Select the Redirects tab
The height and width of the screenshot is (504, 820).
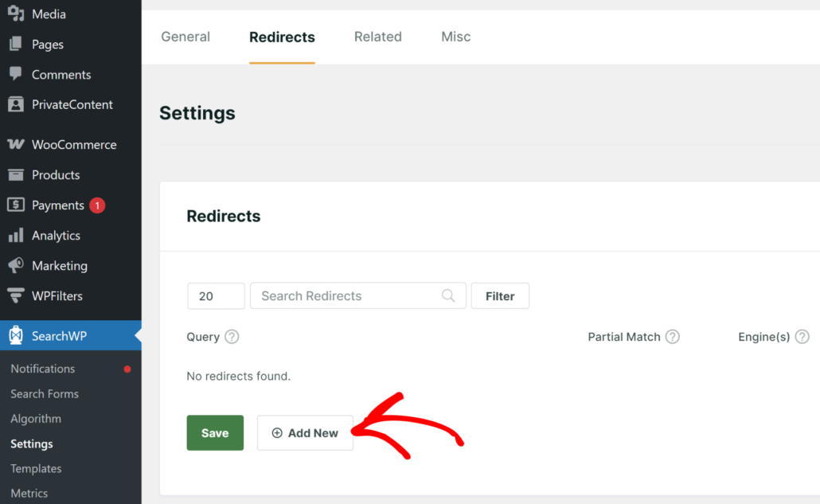tap(282, 37)
